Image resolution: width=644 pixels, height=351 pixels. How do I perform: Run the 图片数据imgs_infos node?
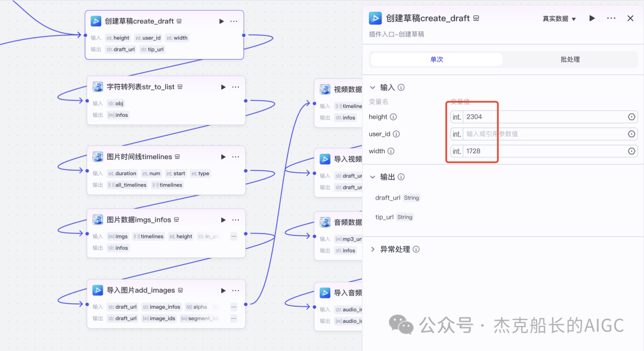[223, 220]
